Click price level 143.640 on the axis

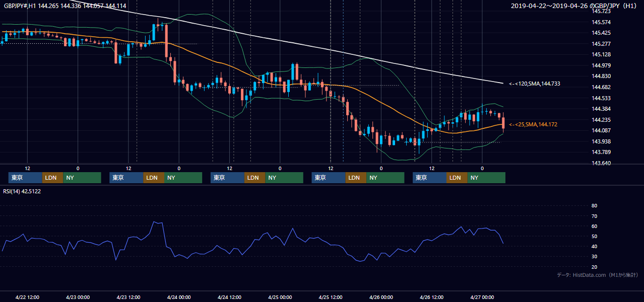coord(602,163)
